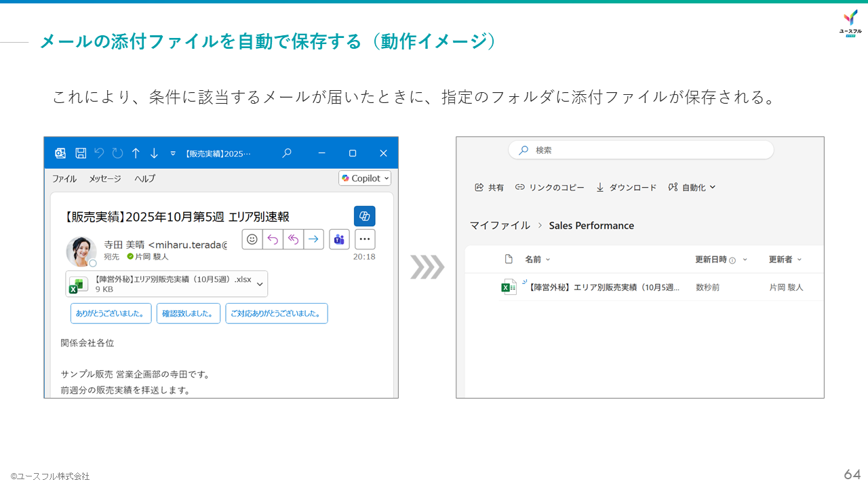The width and height of the screenshot is (868, 488).
Task: Click the sender 寺田 美晴 profile photo
Action: click(81, 251)
